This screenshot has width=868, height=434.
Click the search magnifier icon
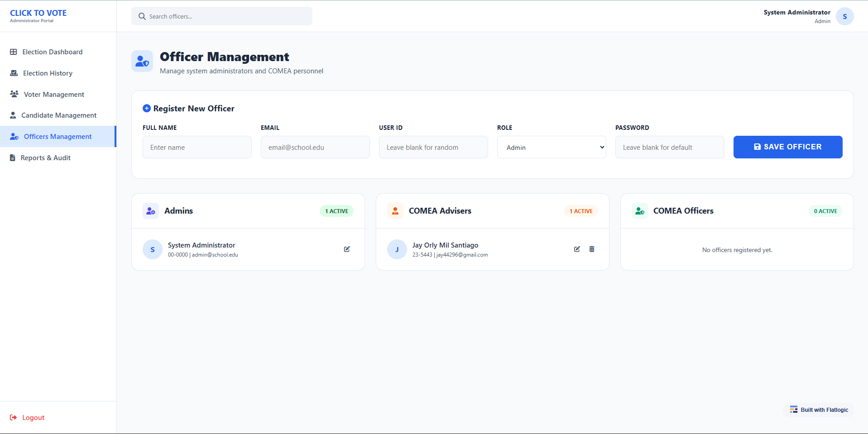[142, 16]
